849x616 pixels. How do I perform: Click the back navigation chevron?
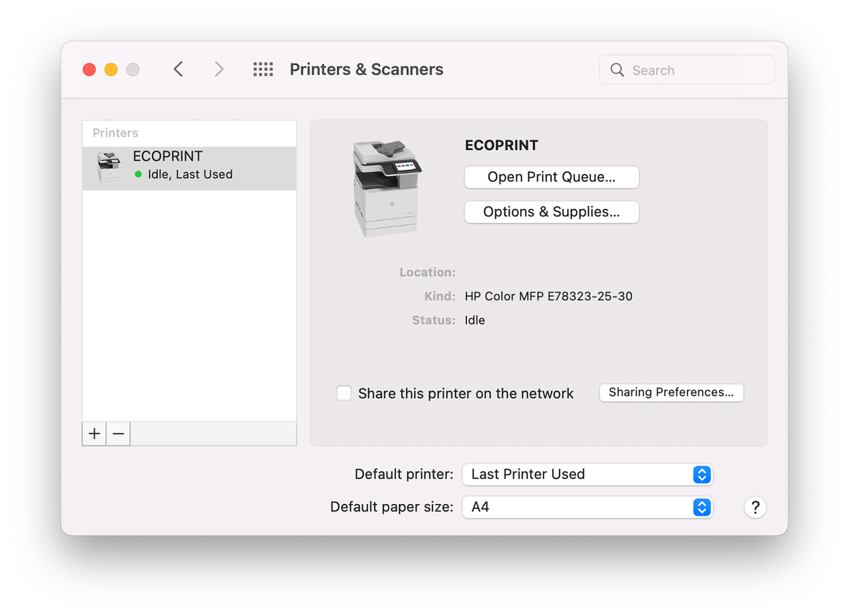pos(178,69)
